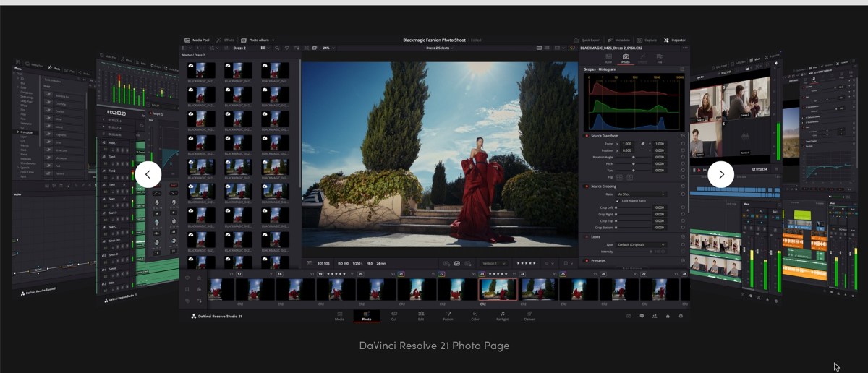
Task: Toggle the zoom X/Y link icon
Action: click(642, 144)
